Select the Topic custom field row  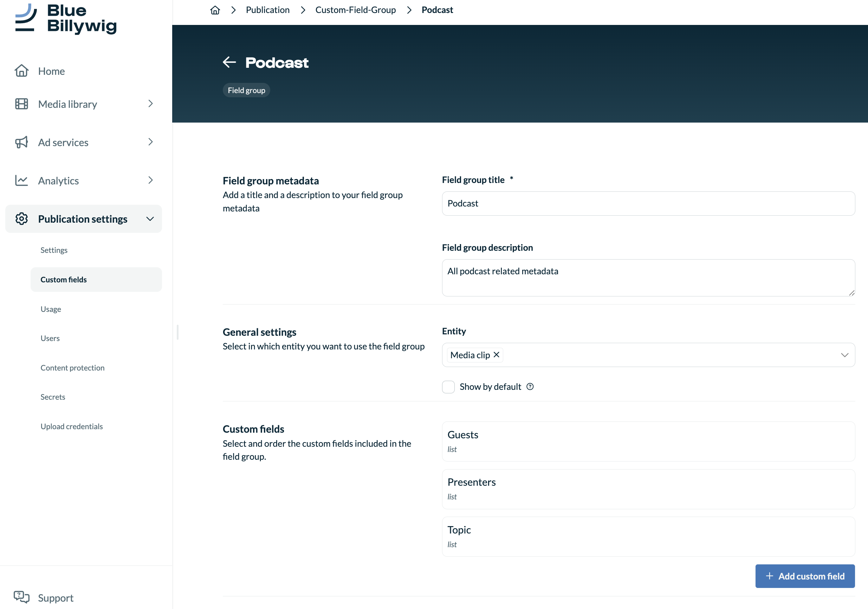(648, 536)
